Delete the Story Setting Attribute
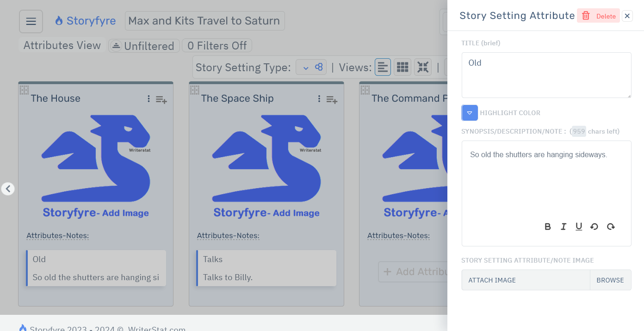The width and height of the screenshot is (644, 331). tap(598, 15)
